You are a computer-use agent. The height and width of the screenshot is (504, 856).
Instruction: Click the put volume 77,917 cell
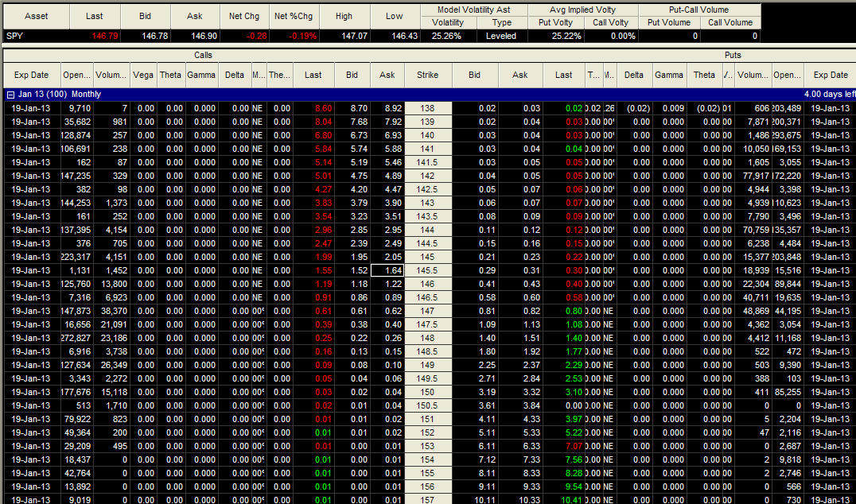click(x=753, y=176)
